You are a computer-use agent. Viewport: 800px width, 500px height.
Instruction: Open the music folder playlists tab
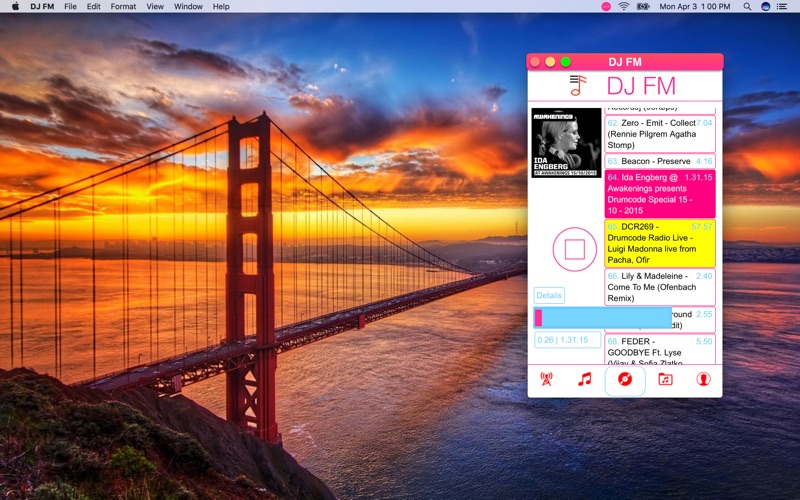coord(665,379)
